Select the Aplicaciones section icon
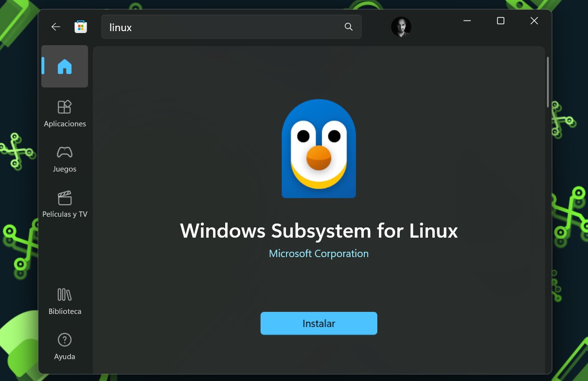Image resolution: width=588 pixels, height=381 pixels. 65,107
